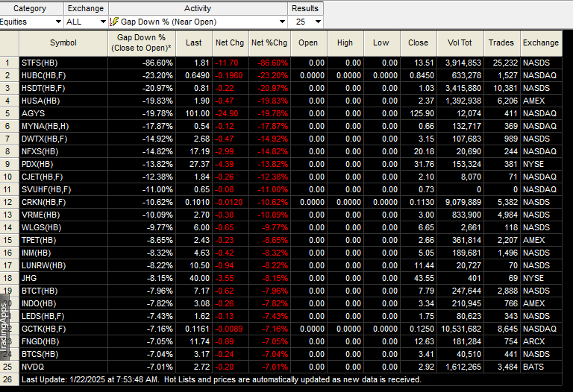Select symbol DWTX(HB,F)
The image size is (573, 392).
(44, 139)
